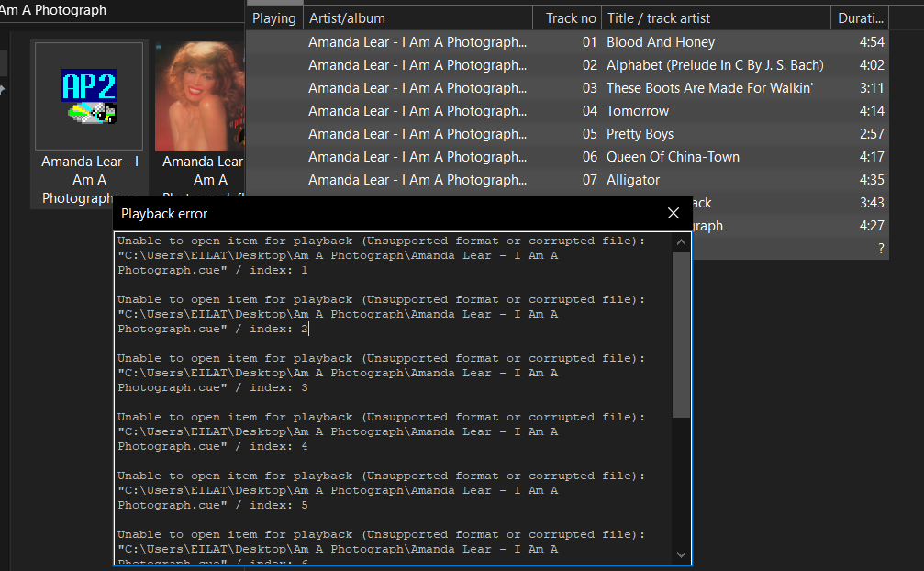Select These Boots Are Made For Walkin'
The image size is (924, 571).
coord(709,88)
